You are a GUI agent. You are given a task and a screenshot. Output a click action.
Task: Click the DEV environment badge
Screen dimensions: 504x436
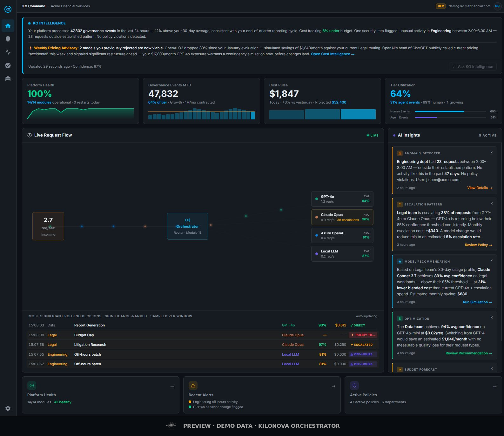(x=440, y=6)
